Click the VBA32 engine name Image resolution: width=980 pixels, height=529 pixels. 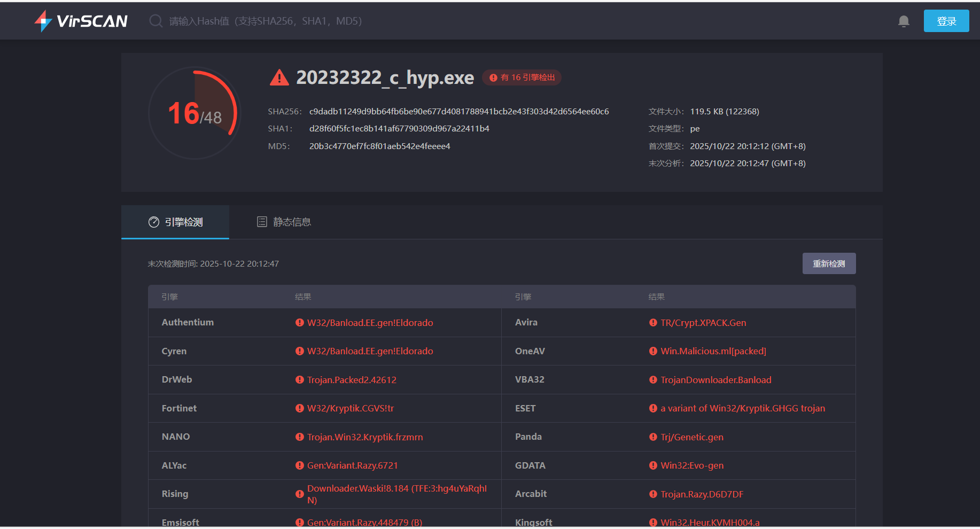point(530,380)
